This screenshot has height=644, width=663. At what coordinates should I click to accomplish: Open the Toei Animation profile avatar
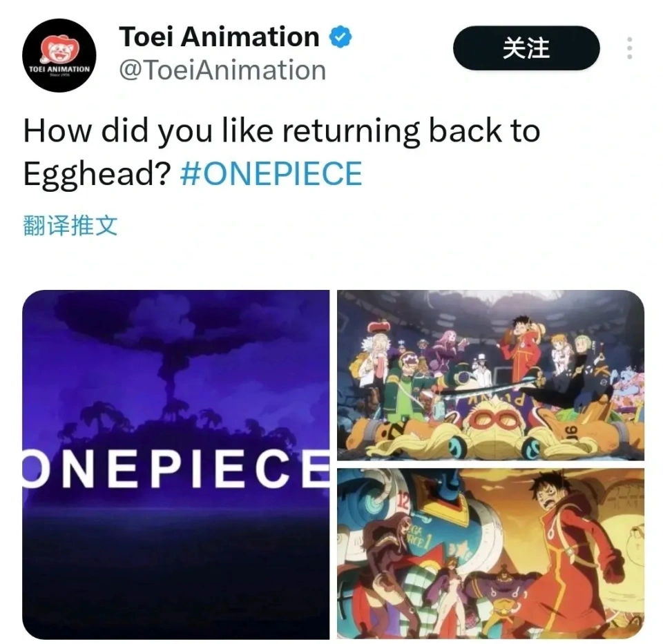pyautogui.click(x=59, y=55)
